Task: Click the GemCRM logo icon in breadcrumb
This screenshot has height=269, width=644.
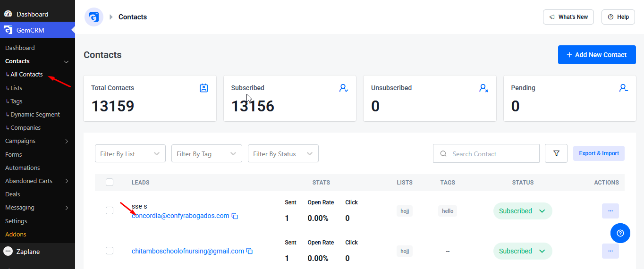Action: pyautogui.click(x=94, y=17)
